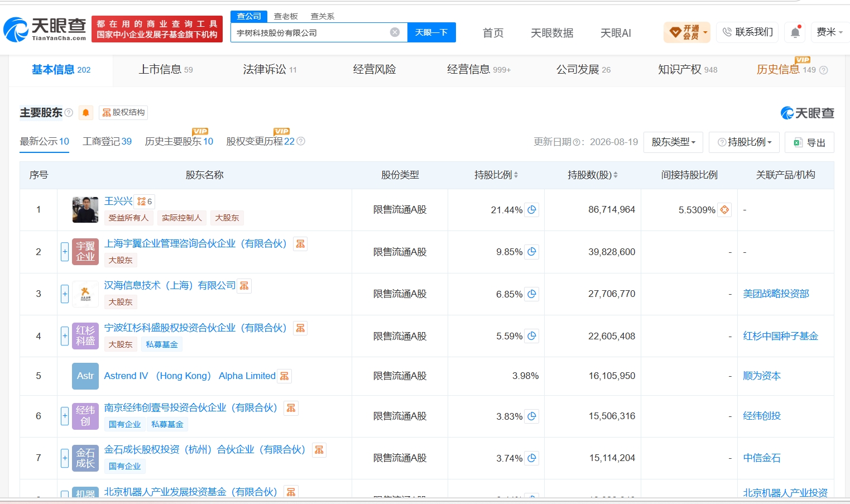Click 王兴兴 profile photo
The width and height of the screenshot is (850, 504).
(85, 210)
